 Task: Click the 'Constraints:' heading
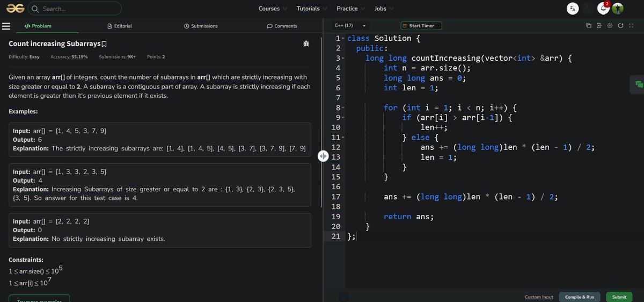coord(26,260)
